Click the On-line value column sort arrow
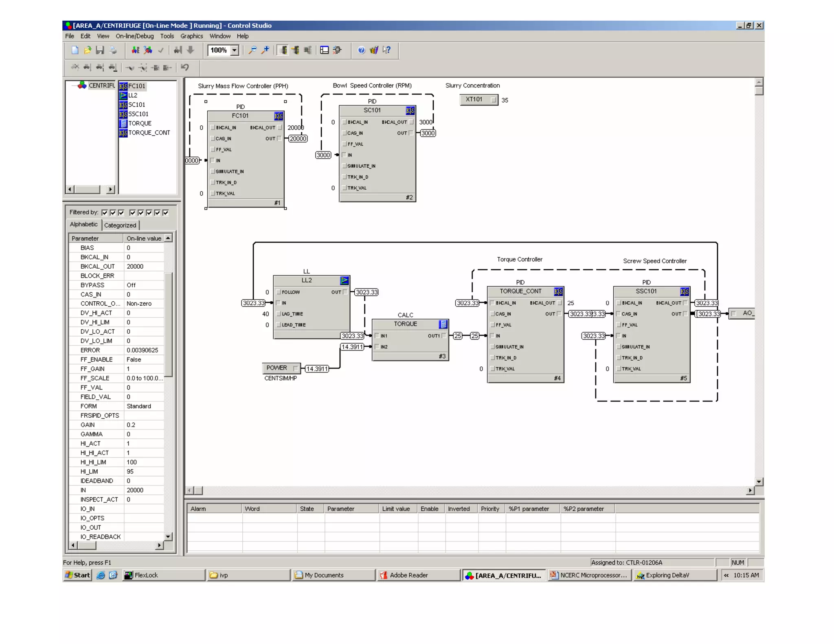Image resolution: width=834 pixels, height=644 pixels. 168,238
